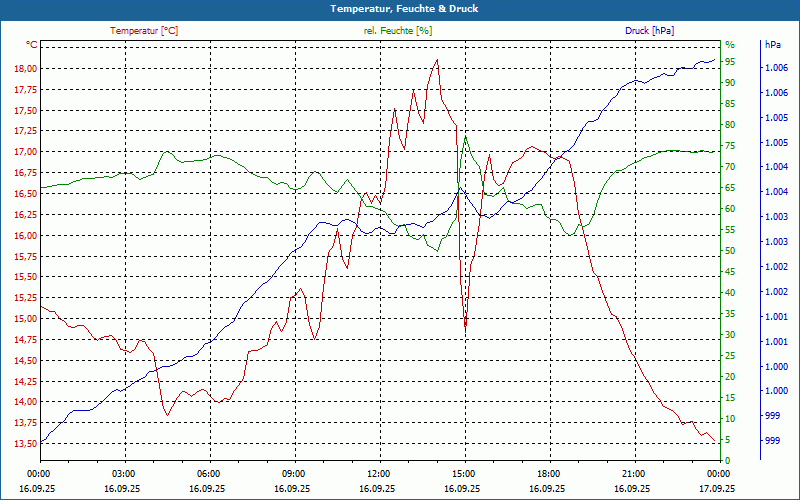Select the blue 'Druck [hPa]' legend label
Image resolution: width=800 pixels, height=500 pixels.
click(649, 31)
